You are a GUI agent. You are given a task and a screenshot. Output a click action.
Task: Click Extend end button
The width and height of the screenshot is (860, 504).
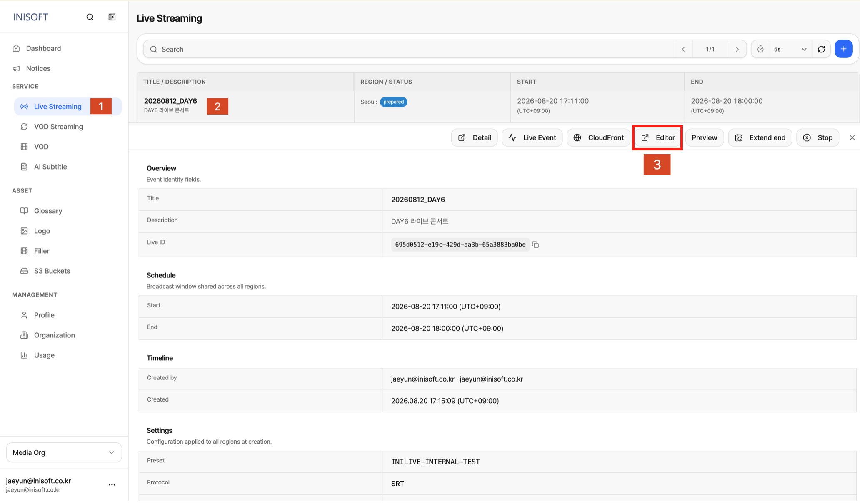coord(760,137)
